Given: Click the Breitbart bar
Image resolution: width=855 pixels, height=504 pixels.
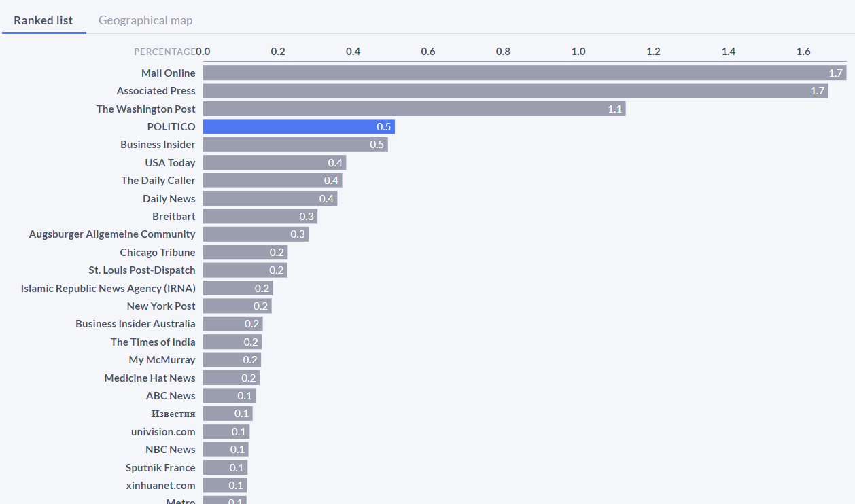Looking at the screenshot, I should 258,216.
